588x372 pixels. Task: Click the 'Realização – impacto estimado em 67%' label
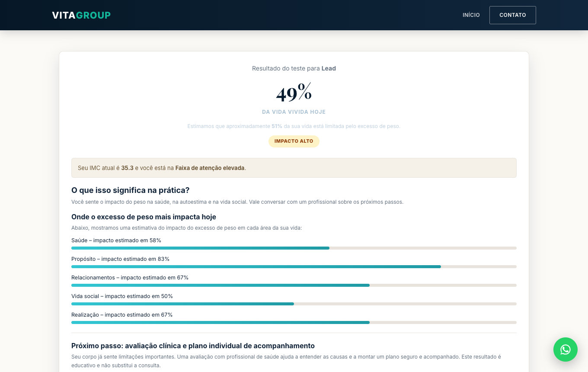[122, 315]
